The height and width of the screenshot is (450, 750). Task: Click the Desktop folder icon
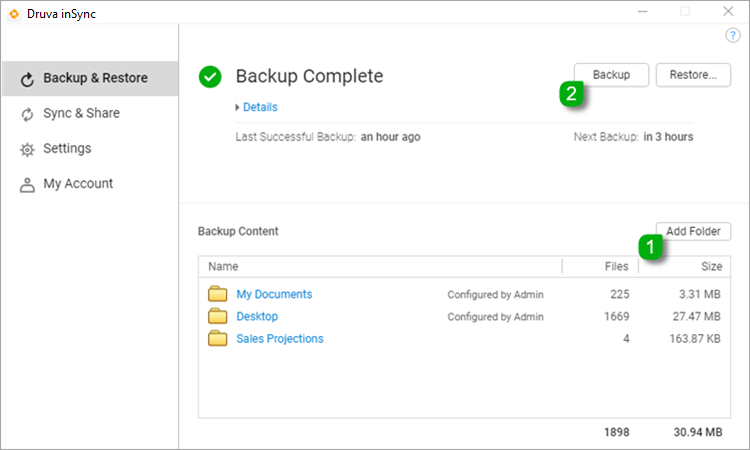(x=218, y=316)
